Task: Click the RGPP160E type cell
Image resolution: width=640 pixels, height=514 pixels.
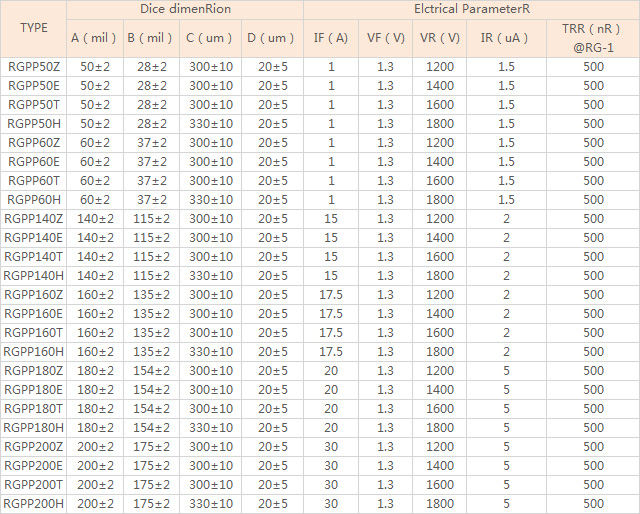Action: [x=34, y=314]
